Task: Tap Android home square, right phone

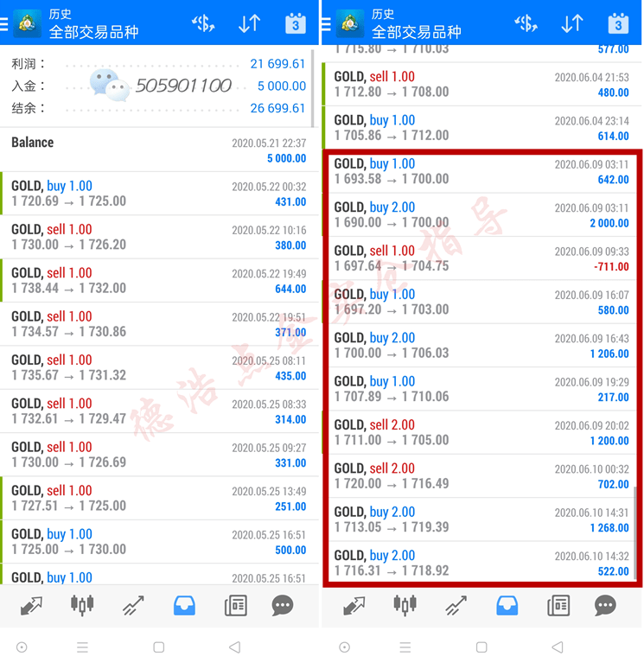Action: (x=481, y=647)
